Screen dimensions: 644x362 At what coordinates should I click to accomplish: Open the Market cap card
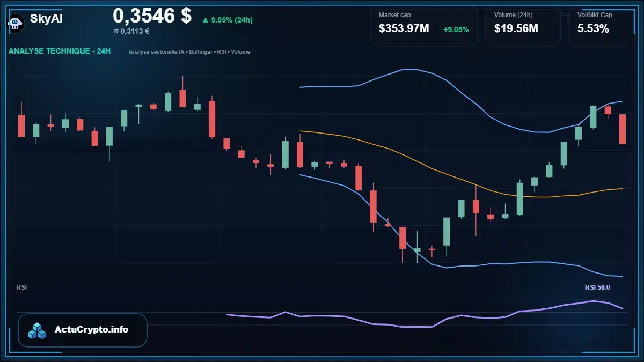(423, 26)
